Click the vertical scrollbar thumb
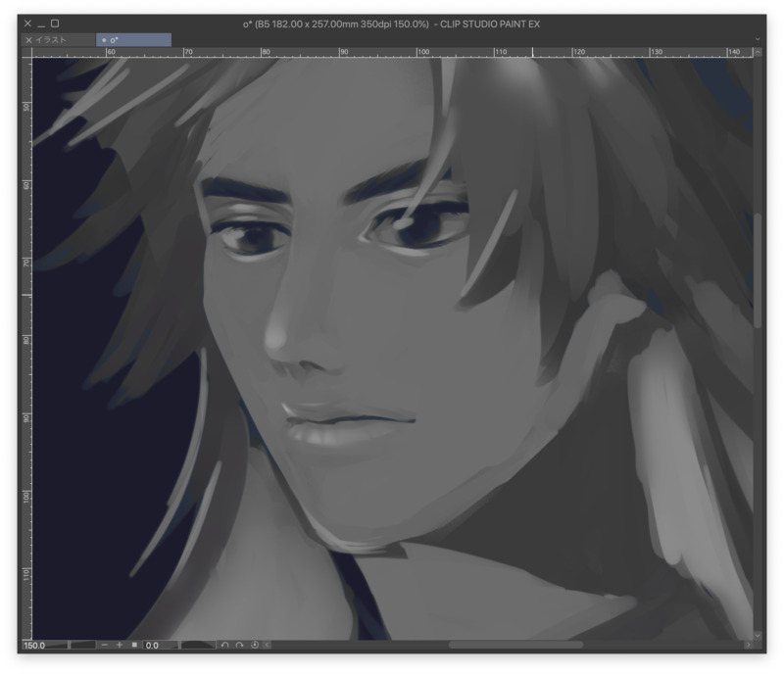The width and height of the screenshot is (784, 674). [758, 270]
